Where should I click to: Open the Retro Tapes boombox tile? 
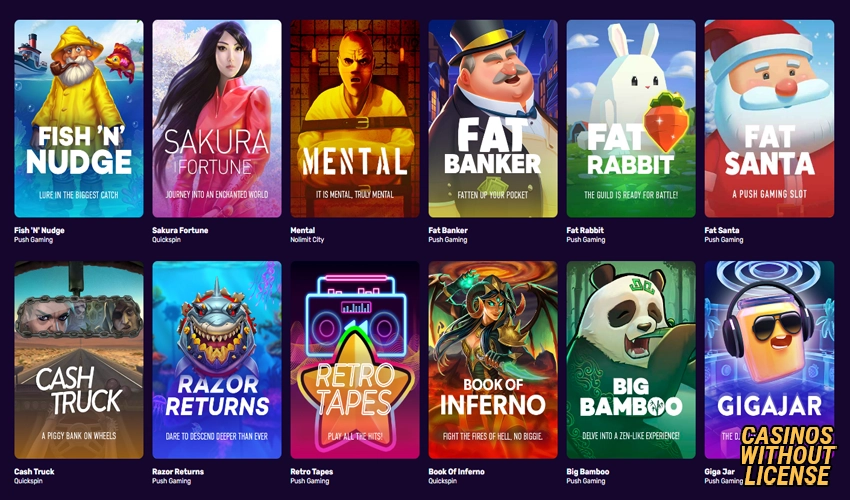click(355, 360)
